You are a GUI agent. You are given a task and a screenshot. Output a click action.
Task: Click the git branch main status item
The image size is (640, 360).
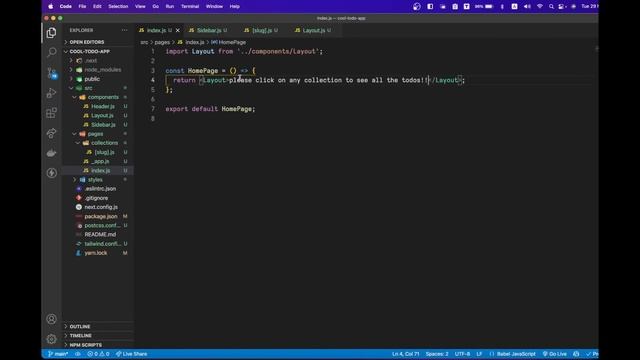58,354
